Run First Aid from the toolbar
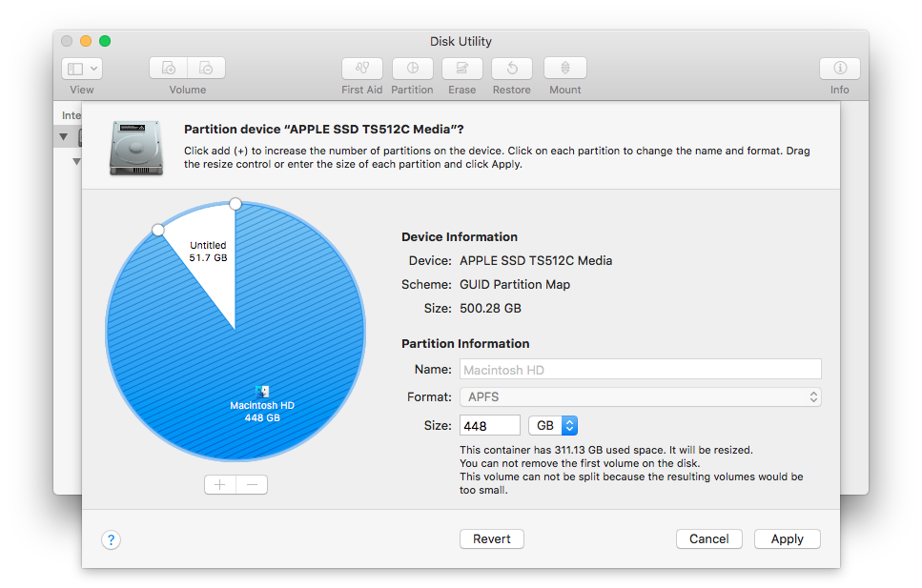This screenshot has height=588, width=922. 362,69
